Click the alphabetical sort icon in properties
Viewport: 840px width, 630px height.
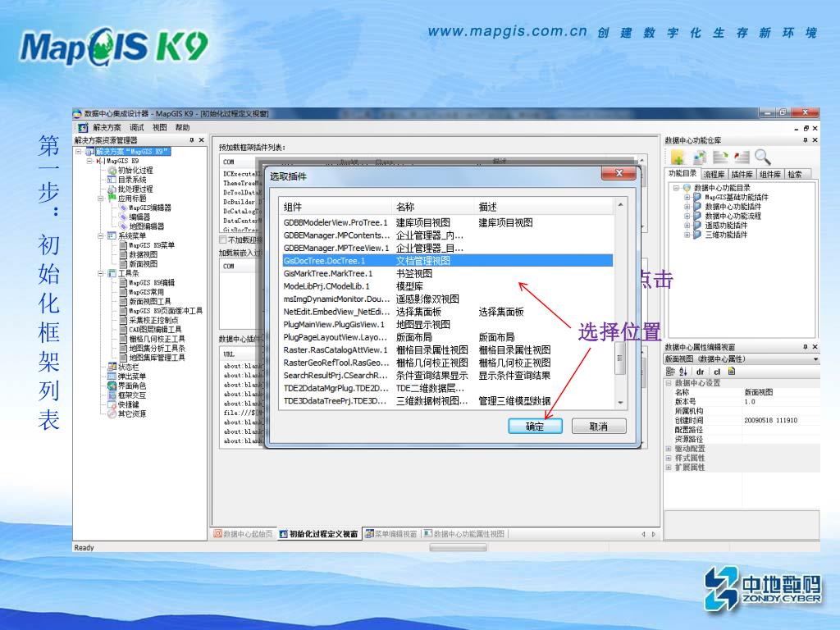coord(682,372)
